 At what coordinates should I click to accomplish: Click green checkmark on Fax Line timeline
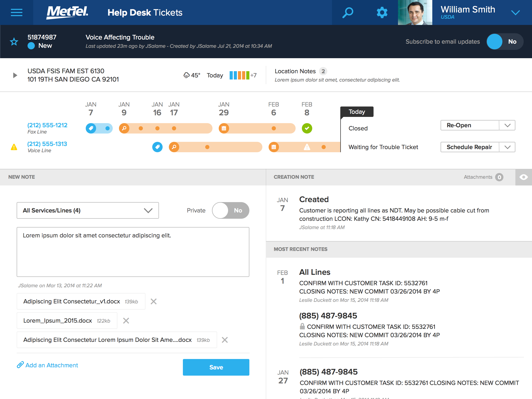[x=307, y=128]
